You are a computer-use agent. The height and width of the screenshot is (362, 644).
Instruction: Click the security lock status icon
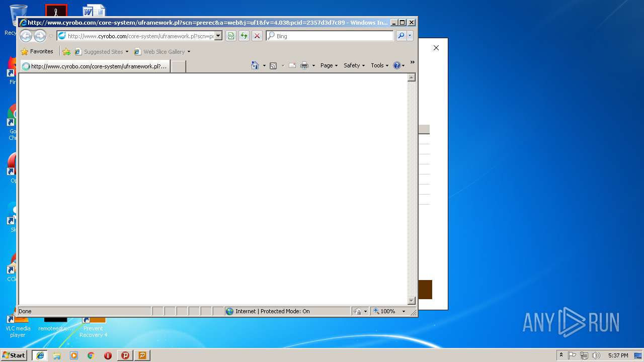(x=358, y=311)
